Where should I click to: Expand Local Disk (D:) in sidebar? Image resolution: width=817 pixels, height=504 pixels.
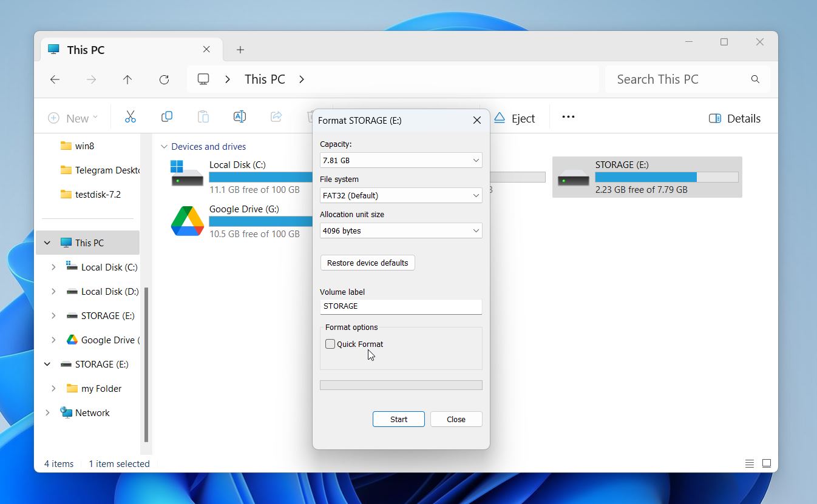tap(53, 291)
